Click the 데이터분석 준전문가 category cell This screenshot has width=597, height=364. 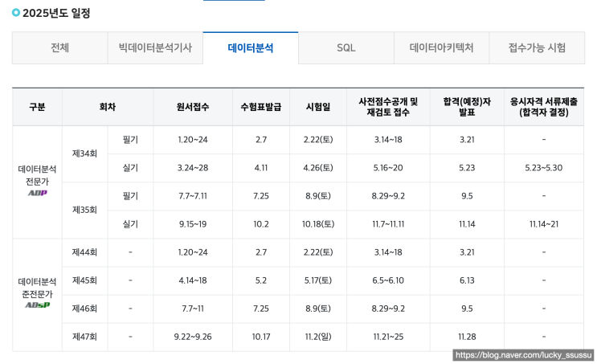coord(37,288)
